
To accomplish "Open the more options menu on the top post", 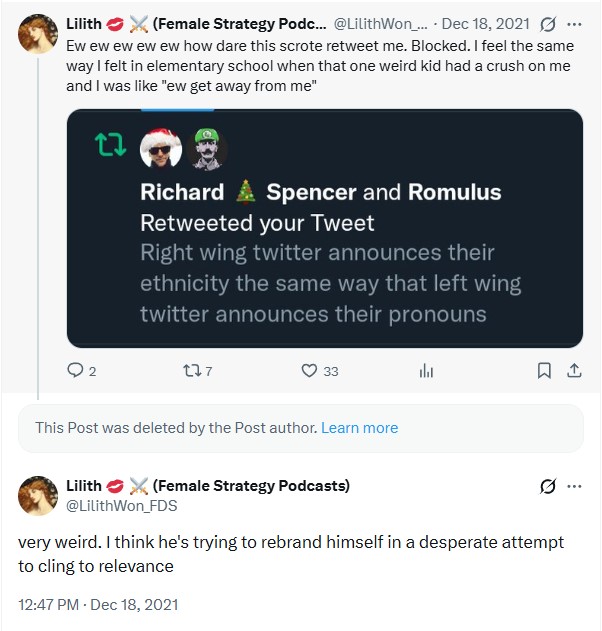I will [574, 23].
